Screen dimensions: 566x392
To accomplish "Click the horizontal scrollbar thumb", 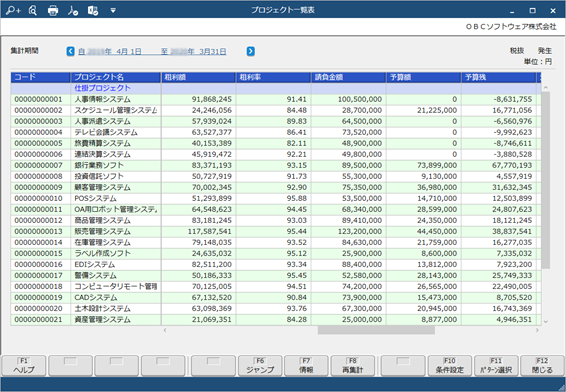I will click(x=376, y=330).
